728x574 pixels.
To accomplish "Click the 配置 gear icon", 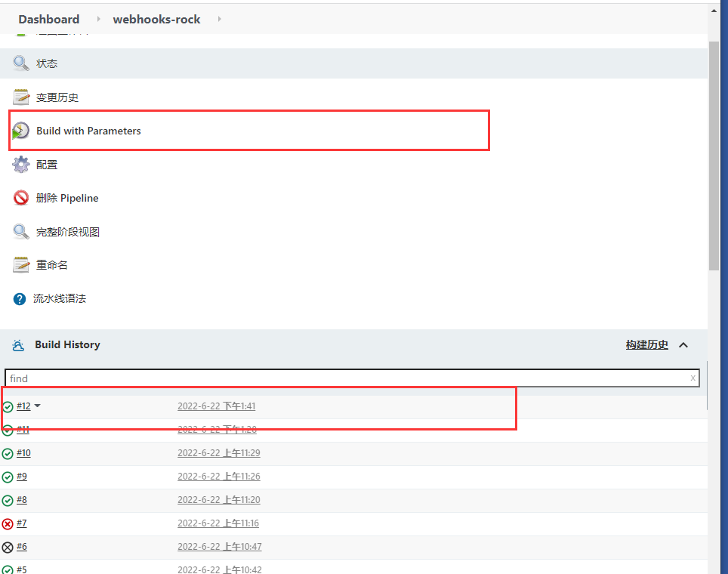I will coord(21,165).
